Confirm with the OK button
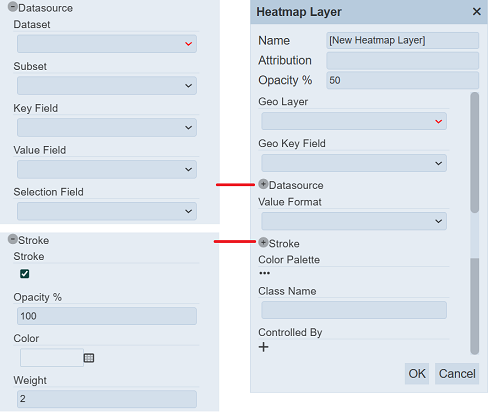This screenshot has width=488, height=412. point(417,374)
